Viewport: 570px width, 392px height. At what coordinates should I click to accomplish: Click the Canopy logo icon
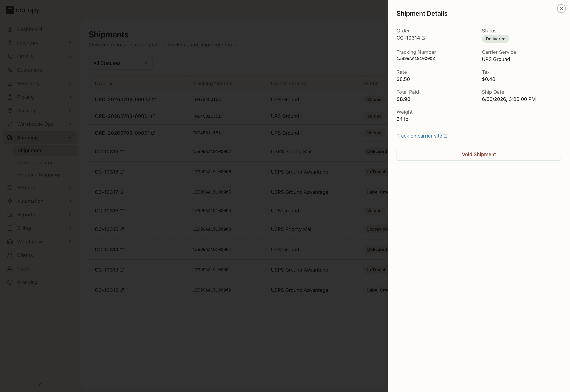click(10, 10)
